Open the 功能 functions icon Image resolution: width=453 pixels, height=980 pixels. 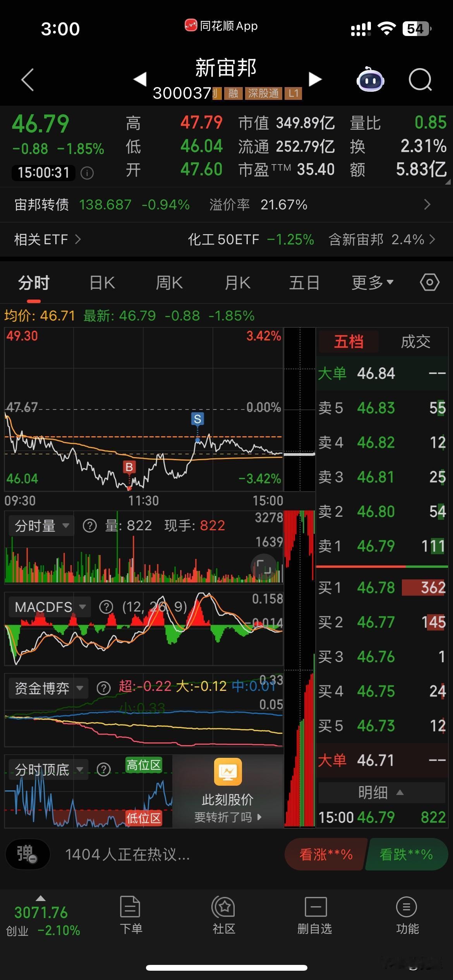click(x=407, y=915)
